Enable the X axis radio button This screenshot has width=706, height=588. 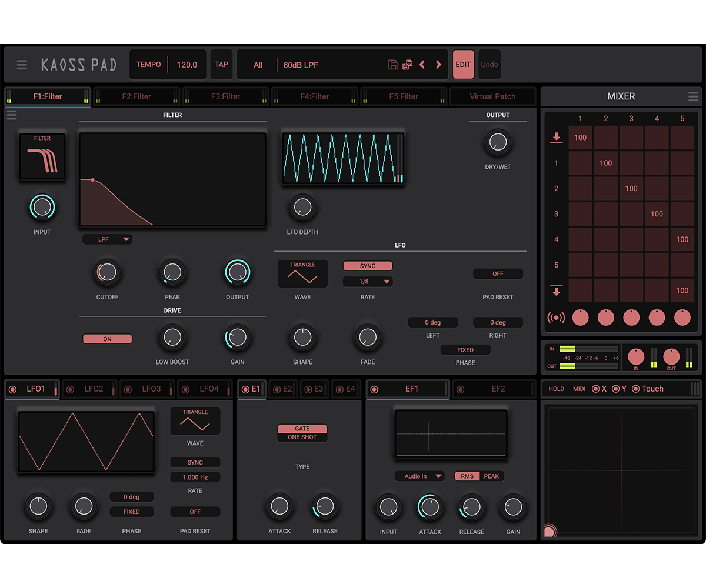pyautogui.click(x=596, y=389)
